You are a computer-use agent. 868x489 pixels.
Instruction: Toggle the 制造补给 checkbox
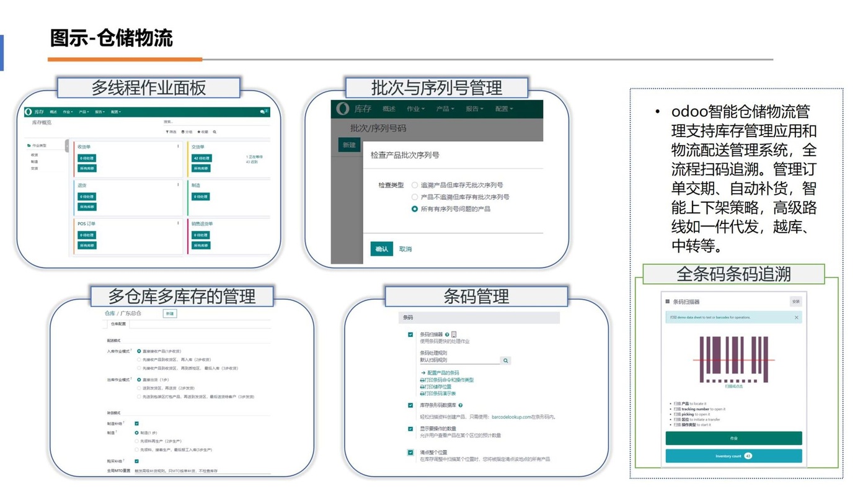click(137, 424)
